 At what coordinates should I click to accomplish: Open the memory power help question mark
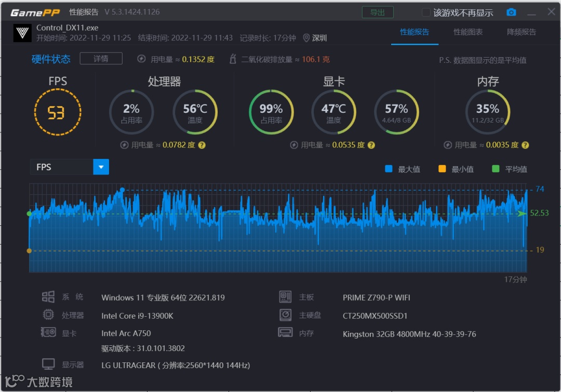tap(525, 145)
